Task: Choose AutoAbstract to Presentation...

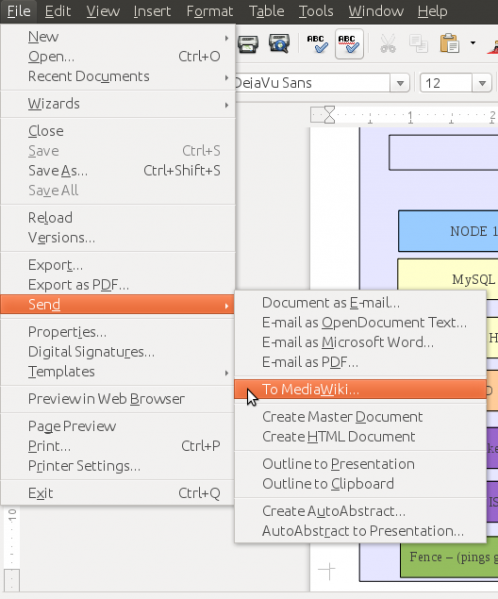Action: pyautogui.click(x=361, y=531)
